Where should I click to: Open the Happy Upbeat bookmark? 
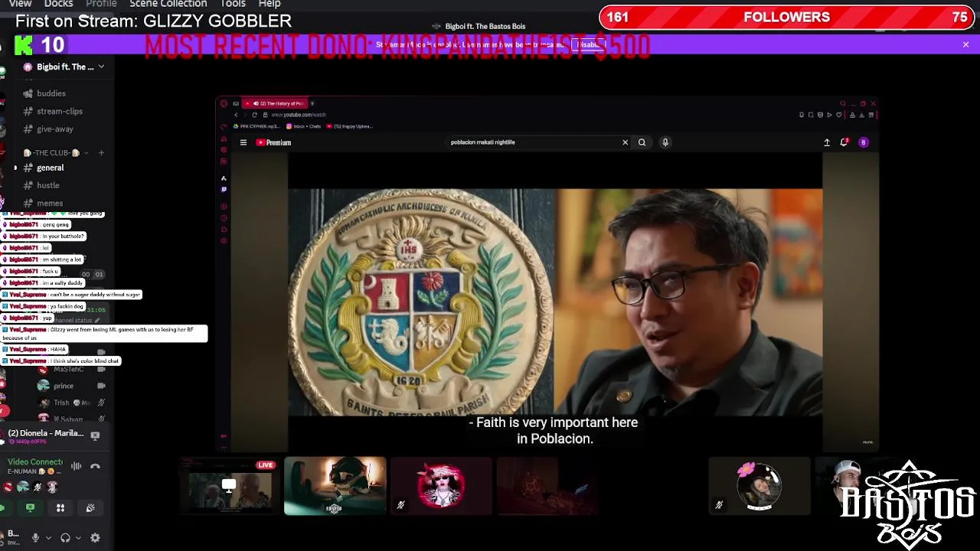click(x=350, y=126)
